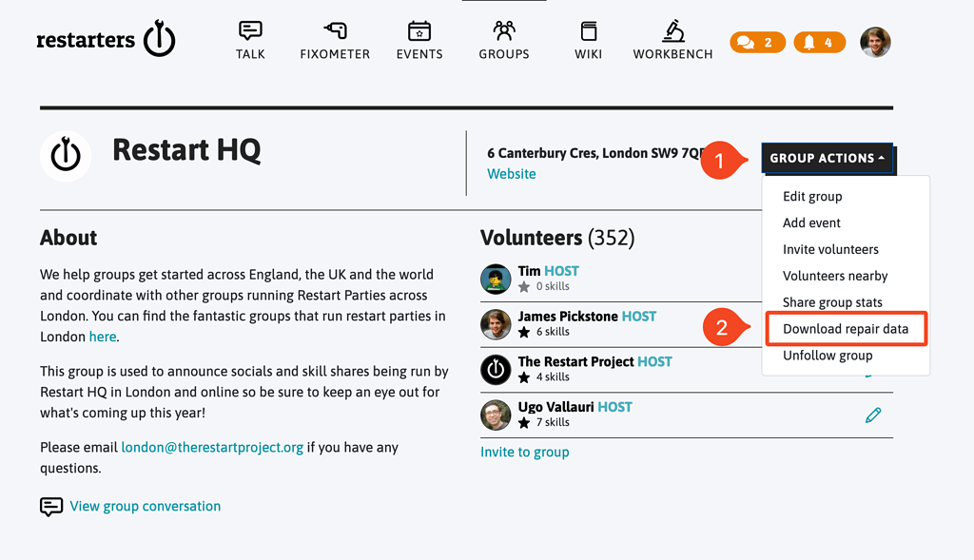Open the Wiki notebook icon
The width and height of the screenshot is (974, 560).
pos(588,31)
